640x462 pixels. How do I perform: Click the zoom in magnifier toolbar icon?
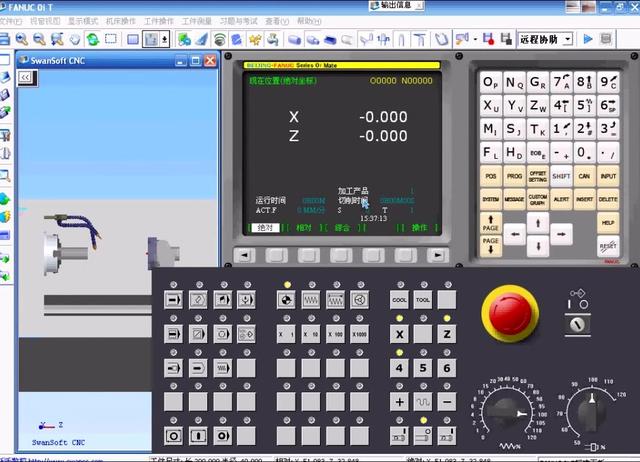click(22, 39)
